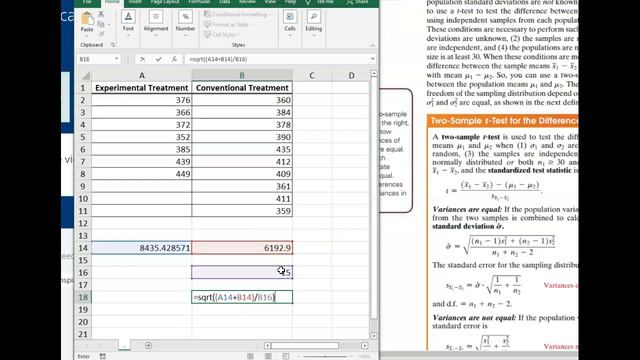
Task: Cancel the formula entry with X icon
Action: tap(142, 59)
